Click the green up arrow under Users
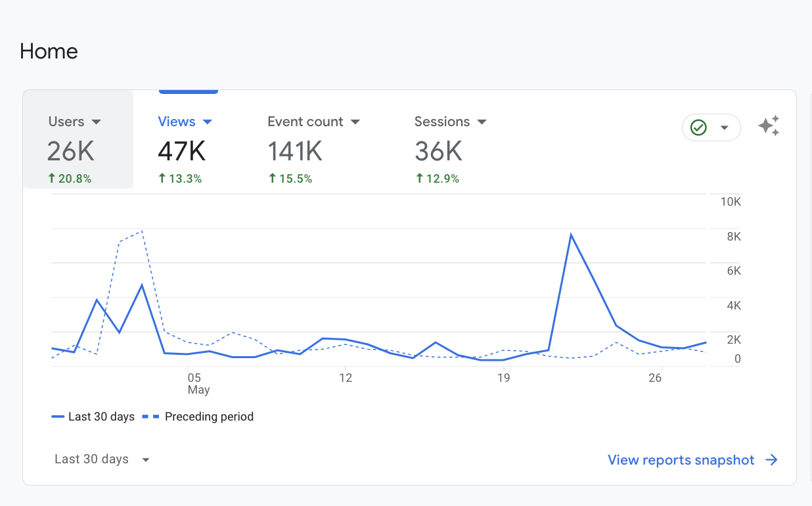 [x=51, y=178]
